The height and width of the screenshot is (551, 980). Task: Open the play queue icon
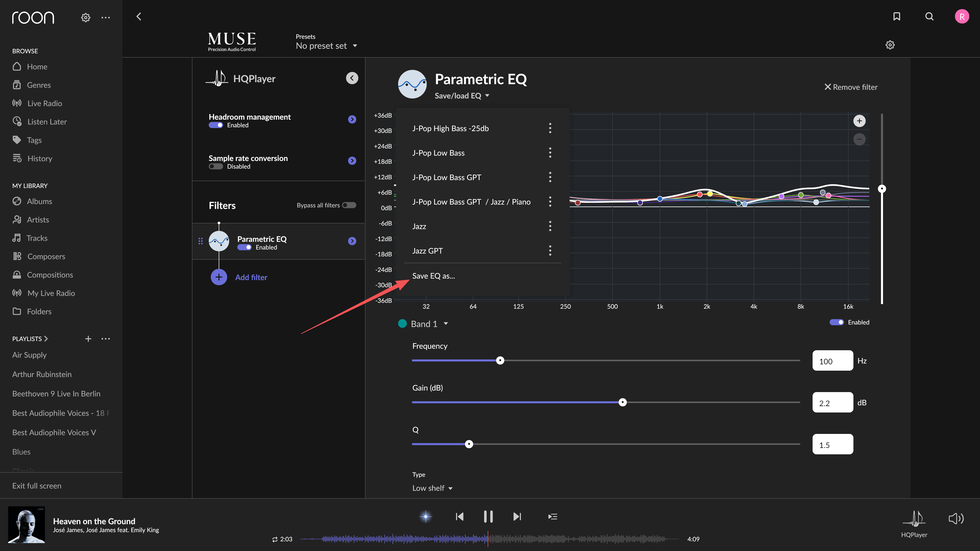(x=552, y=516)
